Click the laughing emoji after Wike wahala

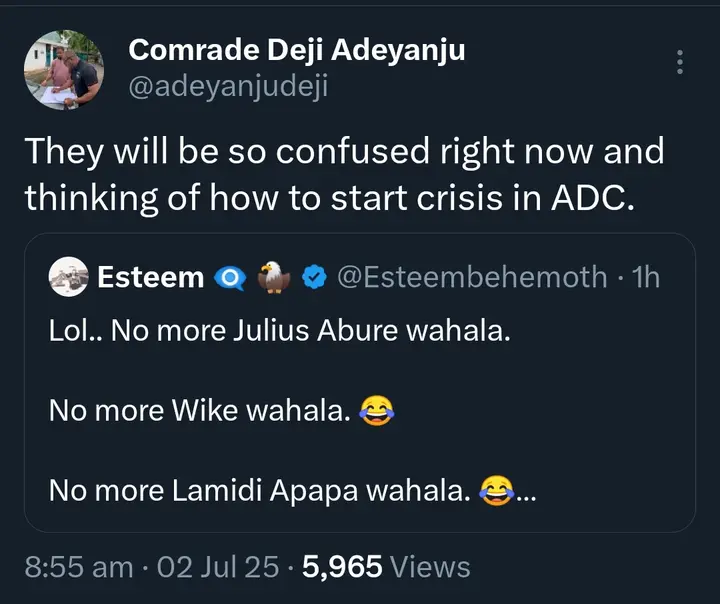[x=374, y=410]
